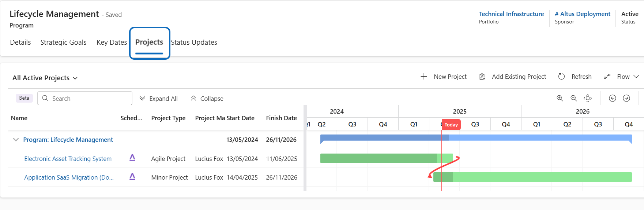The image size is (644, 210).
Task: Open the Key Dates tab
Action: (x=112, y=43)
